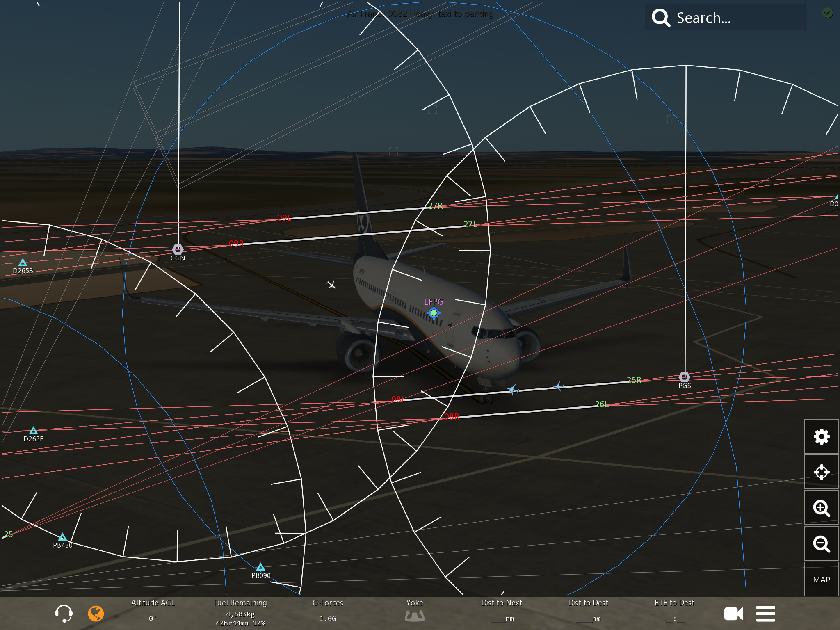Image resolution: width=840 pixels, height=630 pixels.
Task: Click the Yoke indicator in status bar
Action: click(414, 611)
